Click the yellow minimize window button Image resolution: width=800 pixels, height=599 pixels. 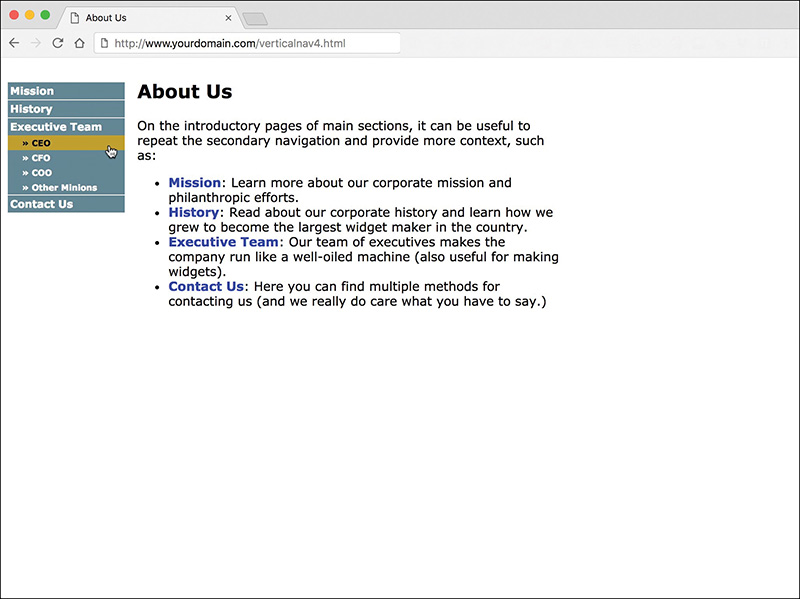coord(30,15)
